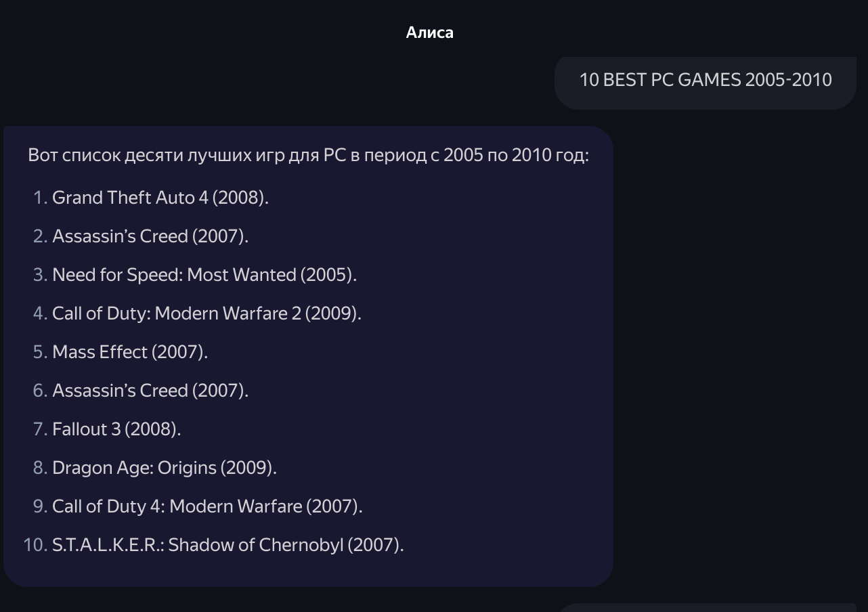Click the Mass Effect (2007) list item
868x612 pixels.
point(129,352)
